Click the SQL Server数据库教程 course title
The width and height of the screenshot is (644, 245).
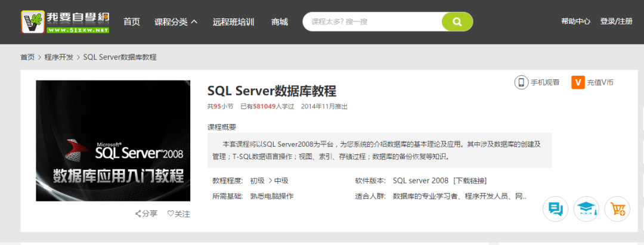[272, 91]
